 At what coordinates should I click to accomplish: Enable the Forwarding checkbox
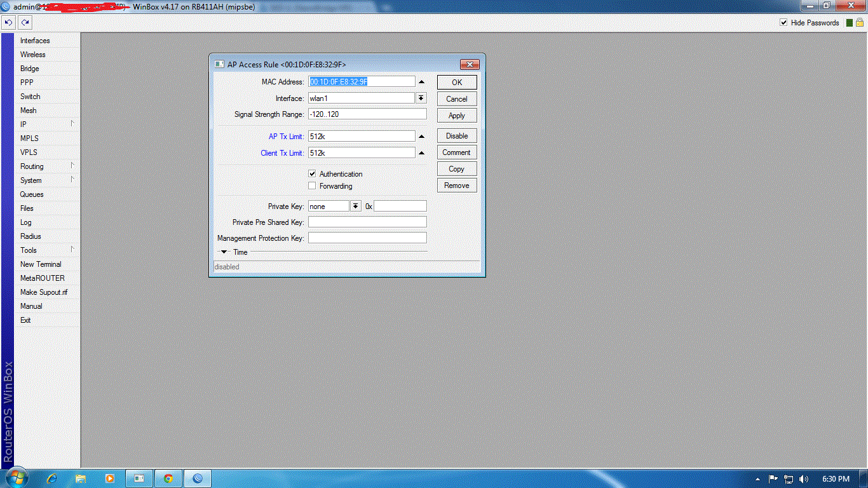312,186
